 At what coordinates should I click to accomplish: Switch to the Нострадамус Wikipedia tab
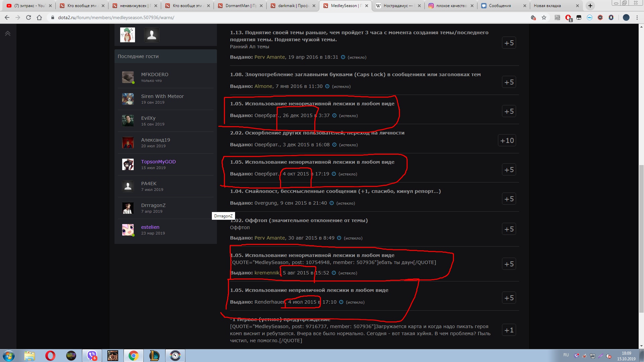click(398, 6)
